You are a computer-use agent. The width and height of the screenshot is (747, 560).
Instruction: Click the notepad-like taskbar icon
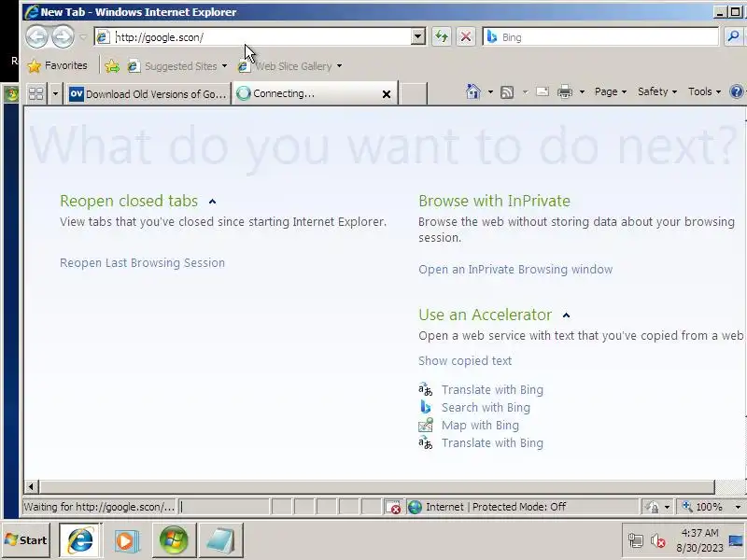pos(220,540)
